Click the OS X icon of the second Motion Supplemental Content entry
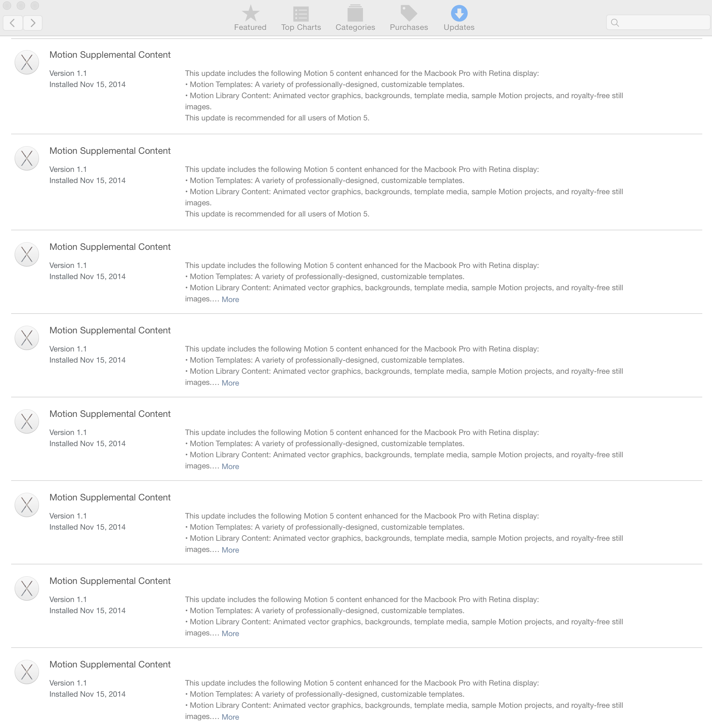 click(x=26, y=158)
